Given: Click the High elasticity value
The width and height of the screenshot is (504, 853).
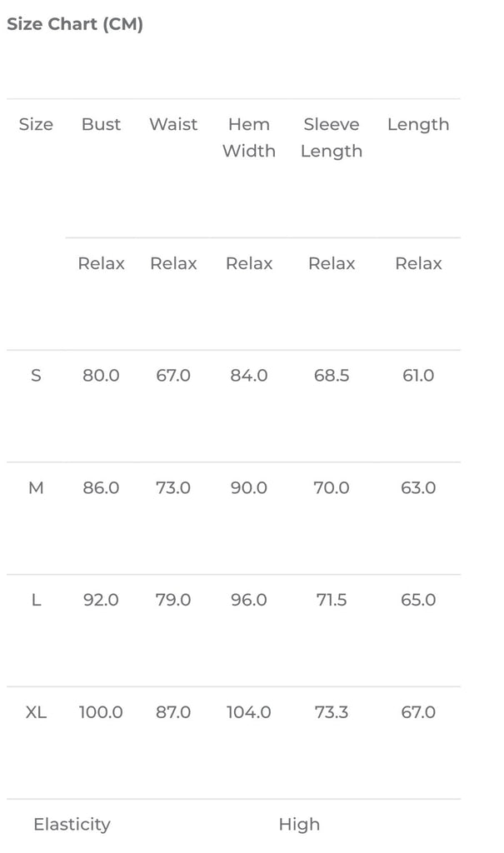Looking at the screenshot, I should pyautogui.click(x=299, y=825).
